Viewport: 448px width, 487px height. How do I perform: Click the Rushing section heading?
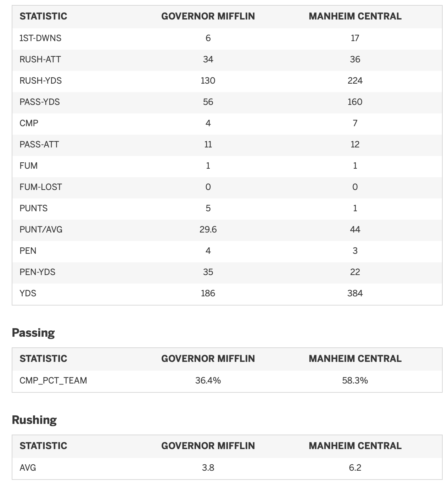tap(34, 420)
